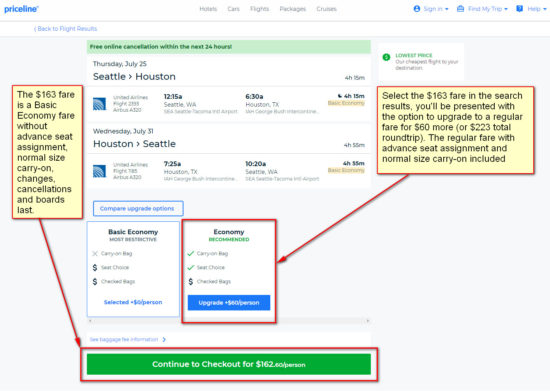Click the Upgrade +$60/person button
The height and width of the screenshot is (391, 550).
(x=229, y=303)
